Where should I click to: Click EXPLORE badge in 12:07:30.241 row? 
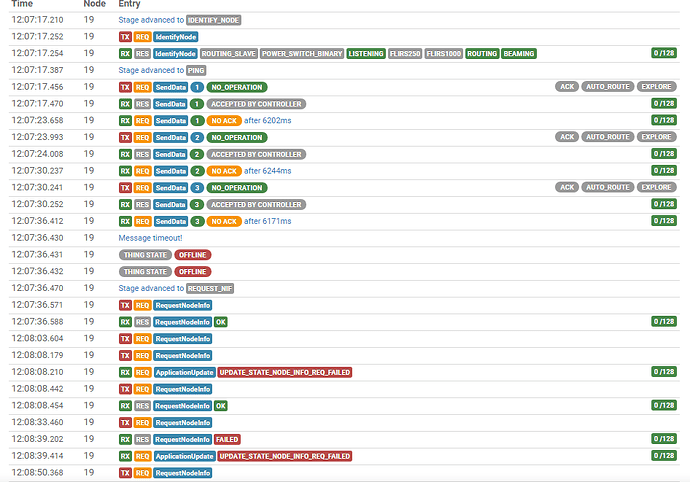656,187
